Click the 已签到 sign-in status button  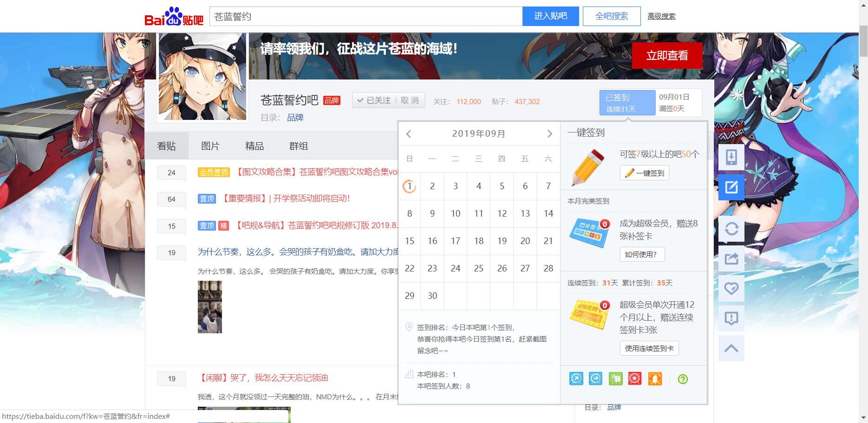pos(627,103)
